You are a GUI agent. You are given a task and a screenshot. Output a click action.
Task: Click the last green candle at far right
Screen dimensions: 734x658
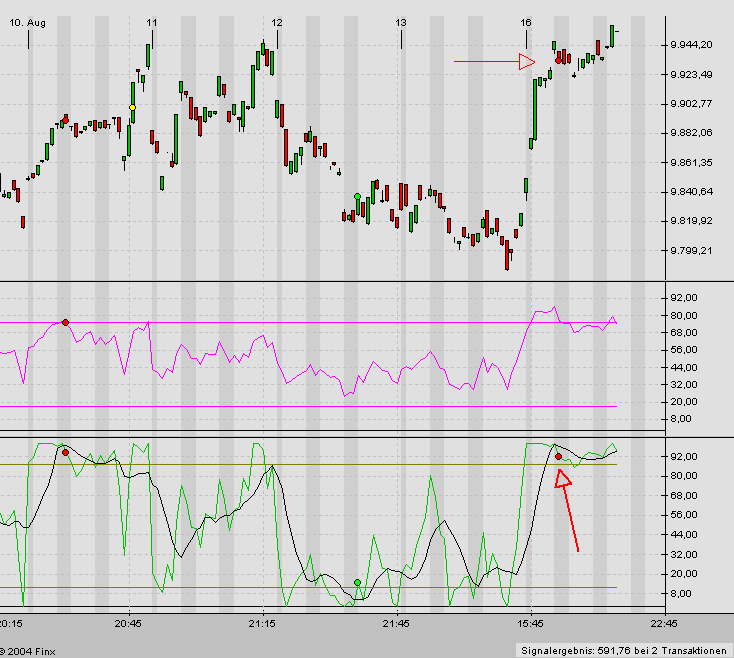[x=612, y=34]
